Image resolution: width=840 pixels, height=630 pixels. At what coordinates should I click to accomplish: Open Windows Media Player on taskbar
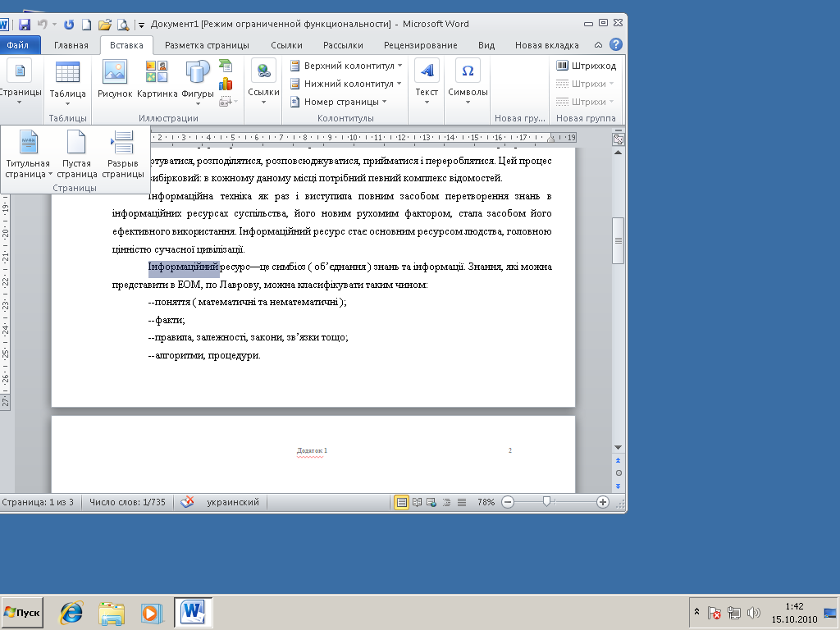pyautogui.click(x=152, y=613)
